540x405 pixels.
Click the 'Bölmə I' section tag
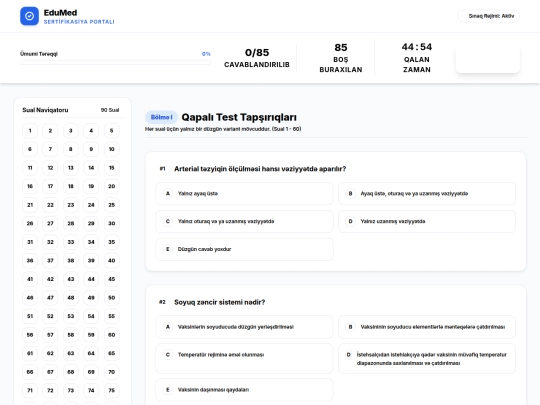pyautogui.click(x=162, y=117)
